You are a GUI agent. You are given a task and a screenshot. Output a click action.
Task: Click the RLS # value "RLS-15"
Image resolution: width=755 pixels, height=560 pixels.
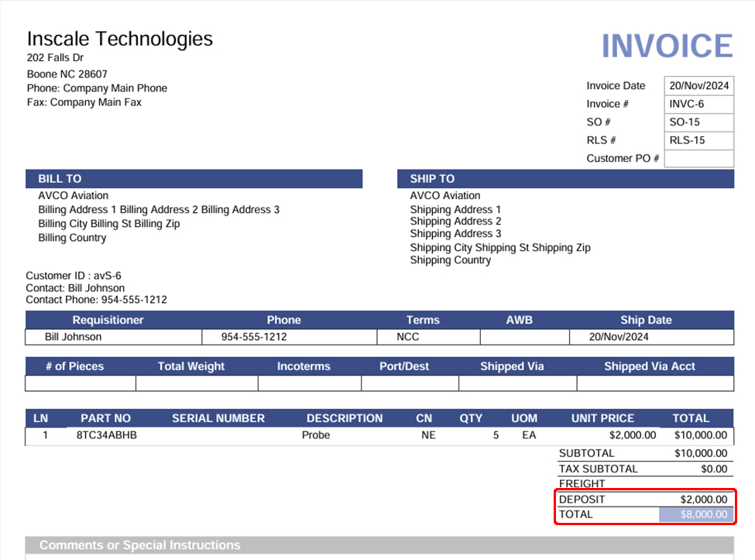[x=687, y=141]
